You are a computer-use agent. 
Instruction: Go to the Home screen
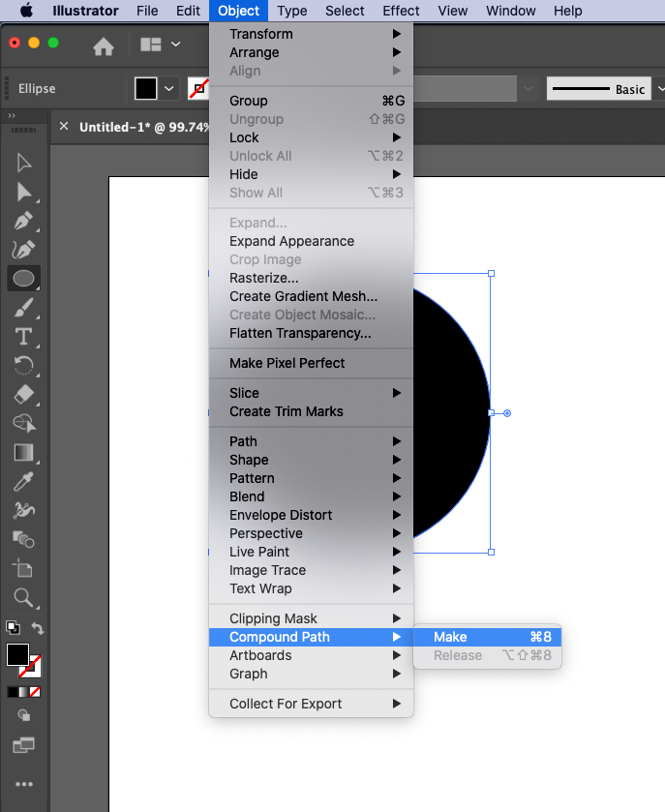[103, 46]
